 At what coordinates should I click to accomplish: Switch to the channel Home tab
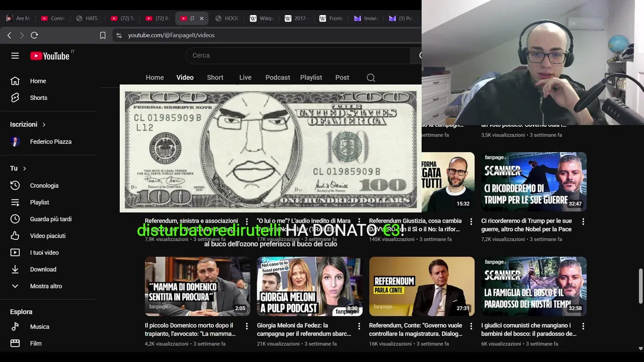(x=155, y=77)
